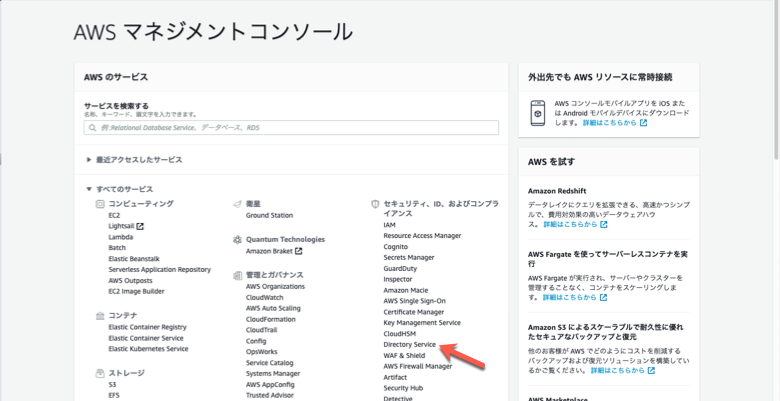Click the security shield category icon
Screen dimensions: 780x401
pyautogui.click(x=375, y=203)
